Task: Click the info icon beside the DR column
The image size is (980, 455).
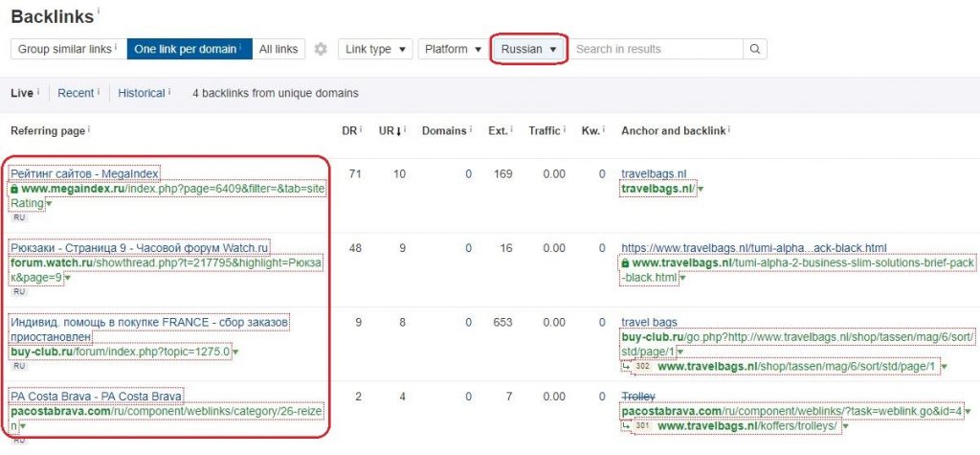Action: coord(362,130)
